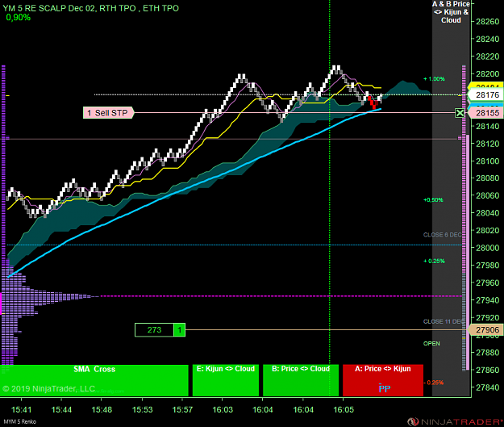Image resolution: width=504 pixels, height=427 pixels.
Task: Click the 15:53 time axis label
Action: (143, 409)
